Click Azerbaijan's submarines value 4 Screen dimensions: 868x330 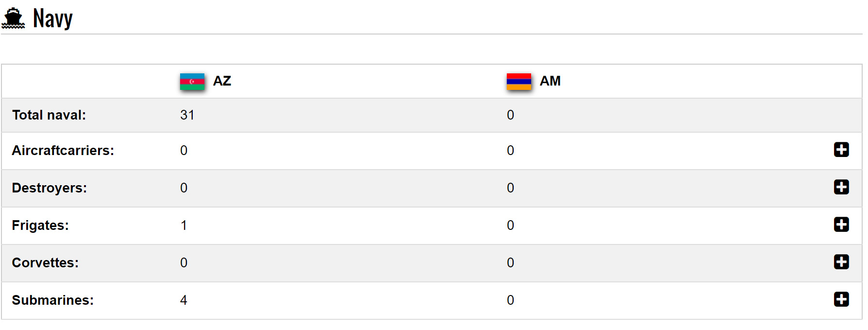(184, 300)
